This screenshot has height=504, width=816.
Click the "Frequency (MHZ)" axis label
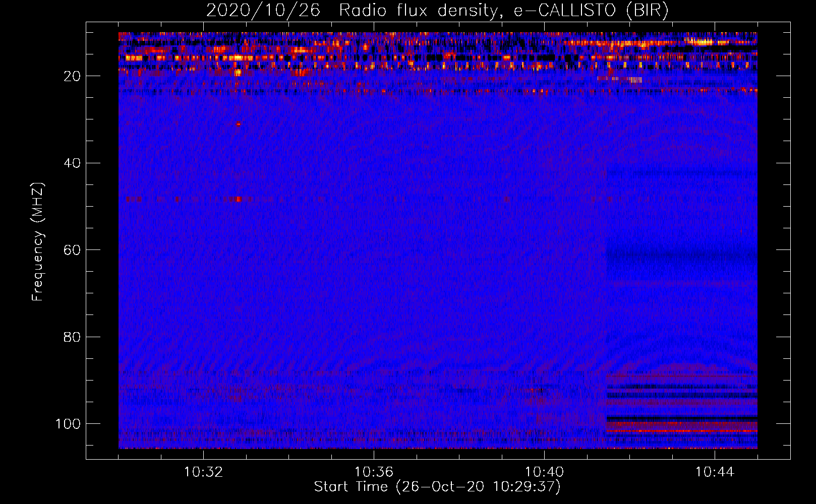(38, 242)
